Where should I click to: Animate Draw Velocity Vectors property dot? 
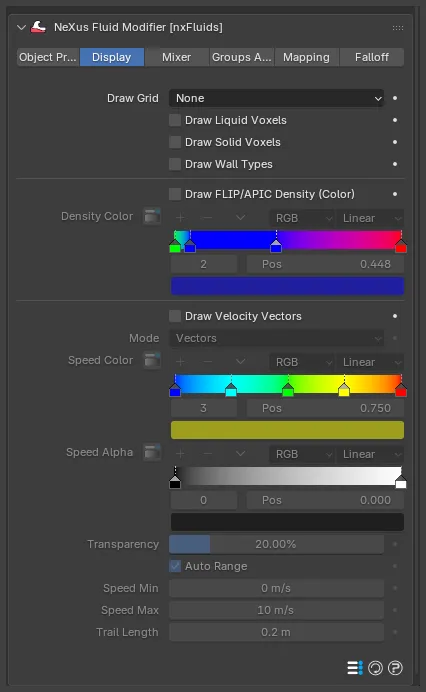click(395, 316)
